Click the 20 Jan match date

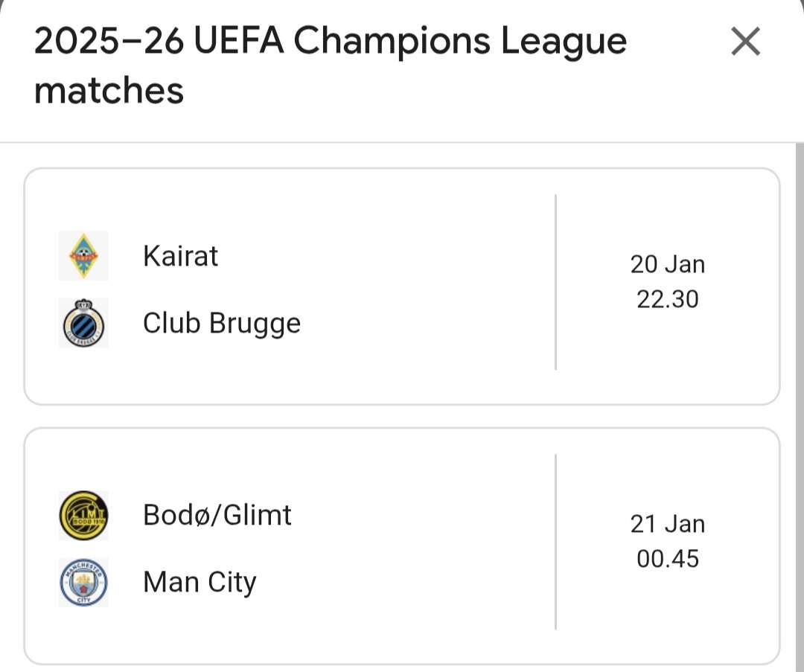point(668,263)
